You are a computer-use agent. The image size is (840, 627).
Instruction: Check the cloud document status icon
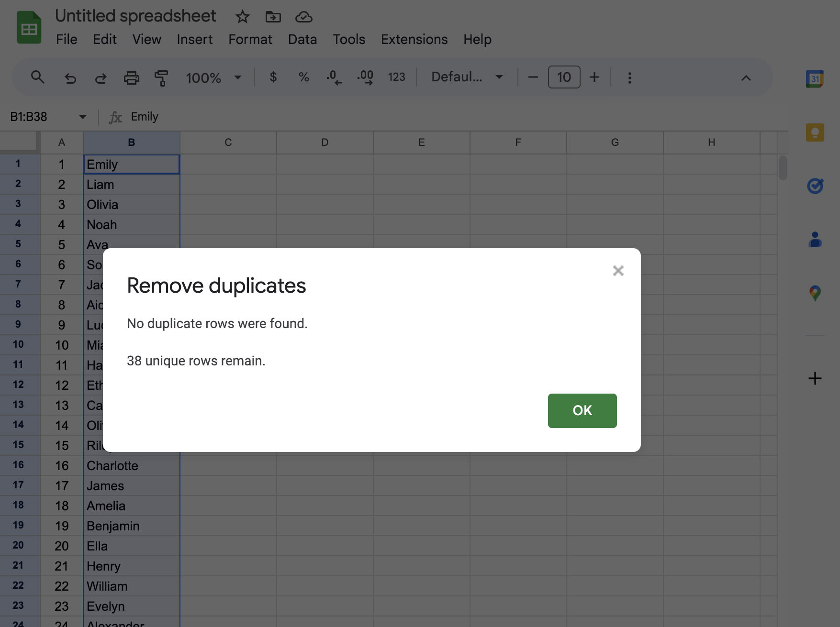point(303,17)
